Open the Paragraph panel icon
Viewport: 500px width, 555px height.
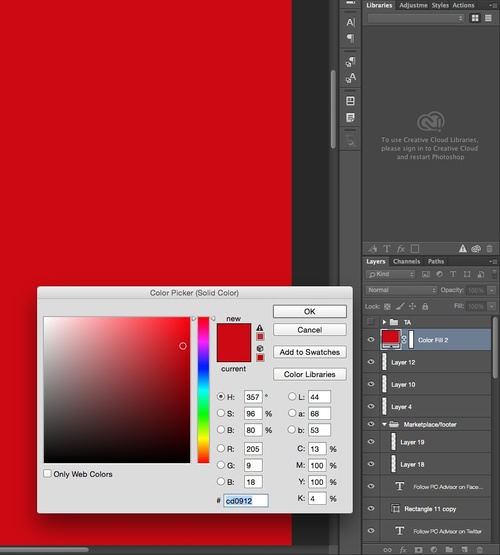(x=350, y=38)
